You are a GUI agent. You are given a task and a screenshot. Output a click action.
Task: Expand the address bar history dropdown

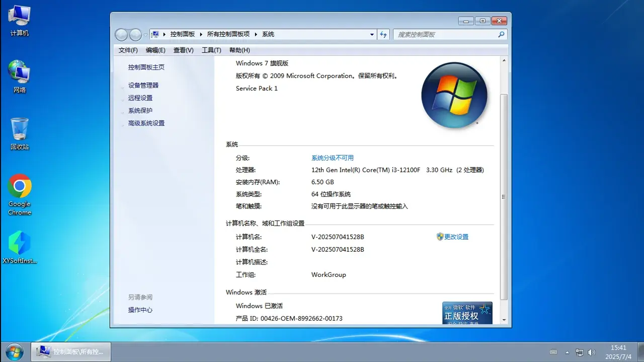pyautogui.click(x=372, y=34)
